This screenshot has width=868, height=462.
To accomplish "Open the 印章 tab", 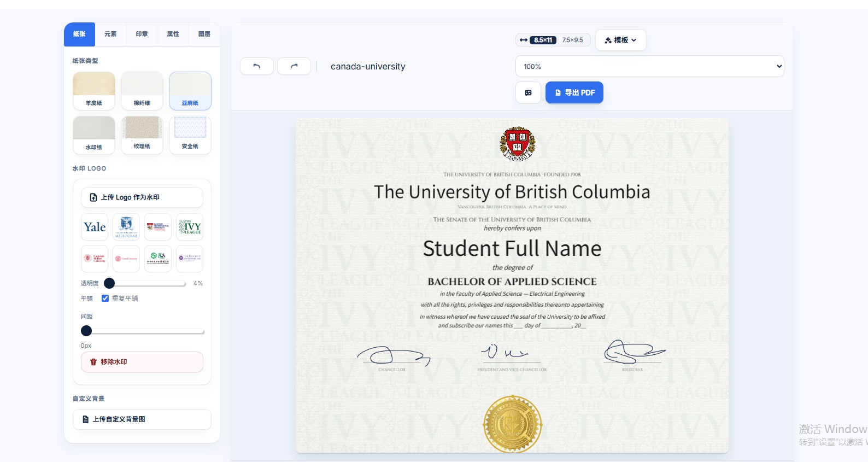I will coord(142,34).
